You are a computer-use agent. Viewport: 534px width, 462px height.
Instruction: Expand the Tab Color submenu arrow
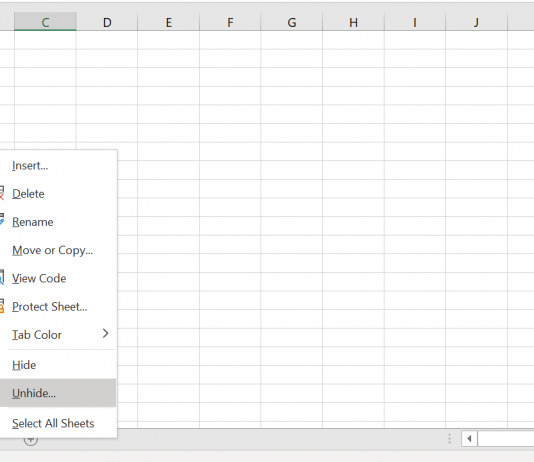coord(106,334)
